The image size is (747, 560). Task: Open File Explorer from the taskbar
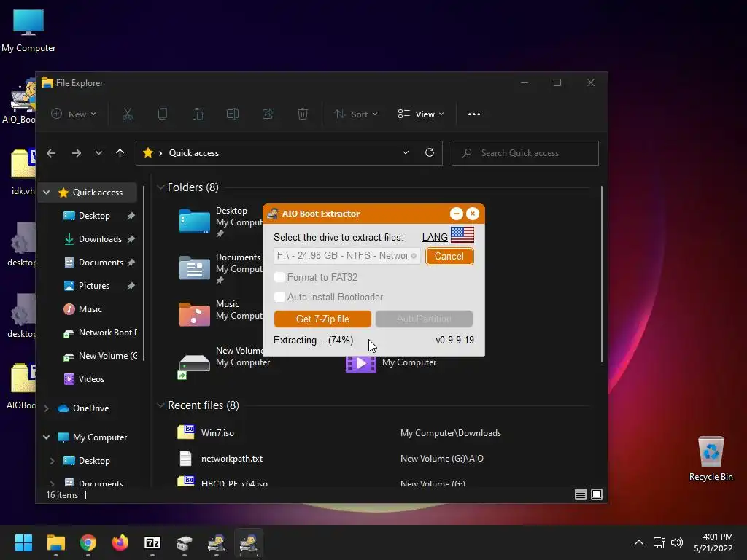pos(55,542)
